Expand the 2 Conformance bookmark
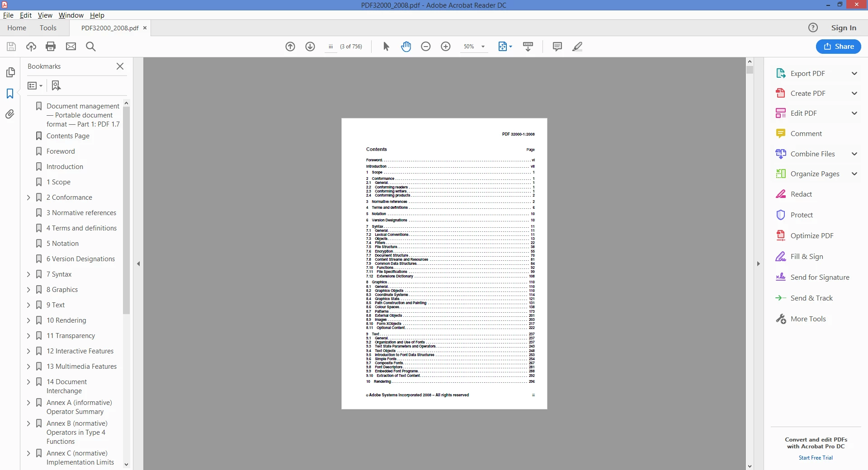Image resolution: width=868 pixels, height=470 pixels. tap(28, 197)
